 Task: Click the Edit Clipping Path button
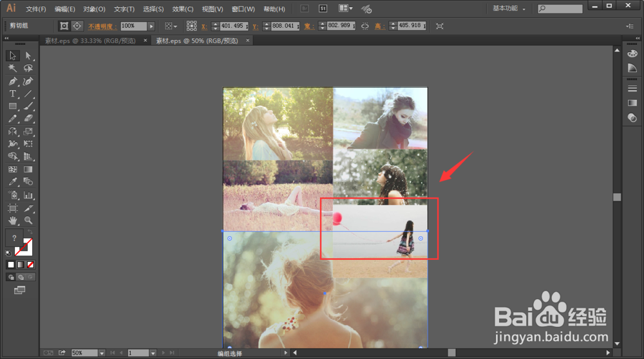[x=64, y=26]
